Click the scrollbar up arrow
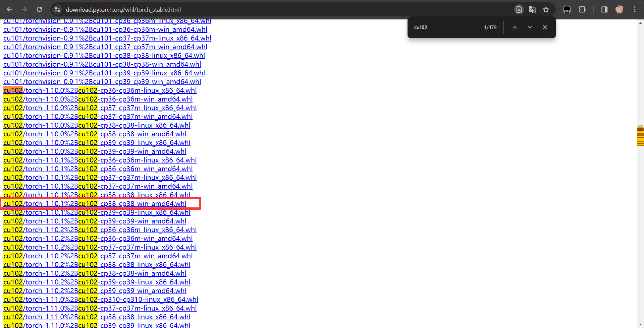The height and width of the screenshot is (328, 644). pos(640,23)
